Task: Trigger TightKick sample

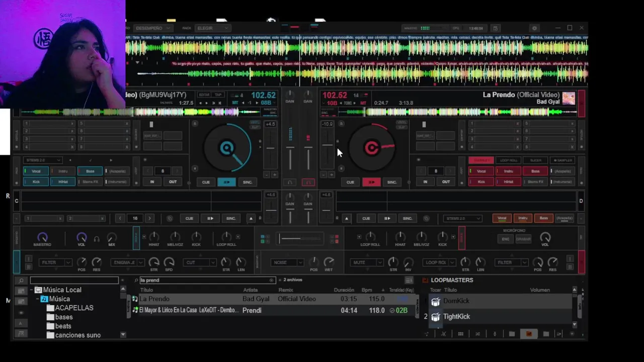Action: coord(436,317)
